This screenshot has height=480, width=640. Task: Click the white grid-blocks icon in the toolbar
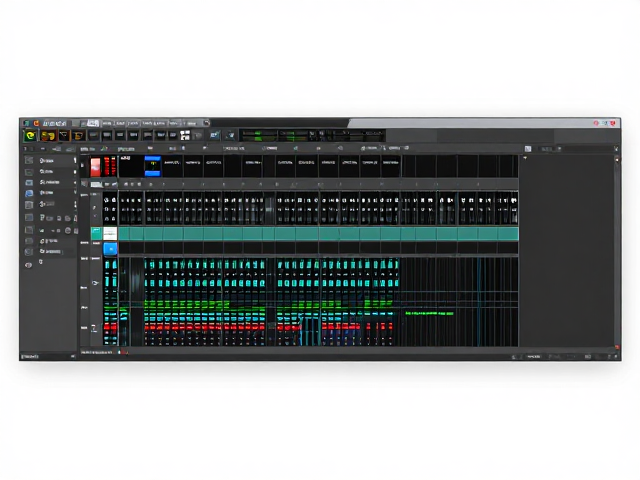(x=185, y=136)
